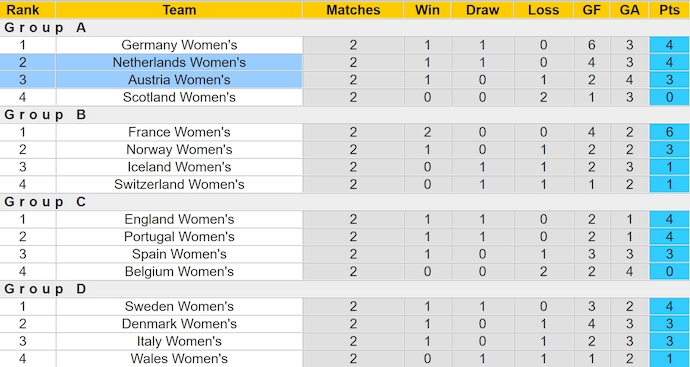Select Norway Women's in Group B
The width and height of the screenshot is (690, 367).
click(x=179, y=150)
